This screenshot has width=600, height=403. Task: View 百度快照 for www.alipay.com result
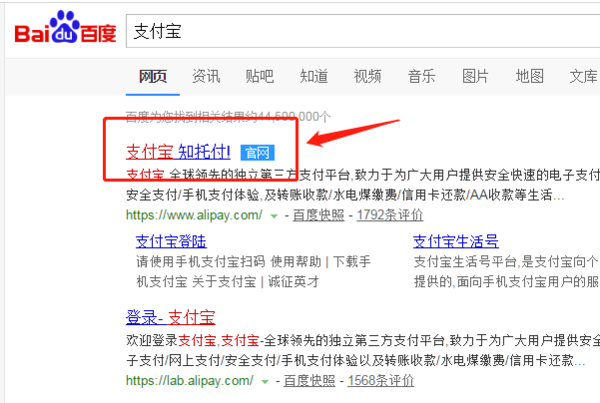(x=318, y=215)
